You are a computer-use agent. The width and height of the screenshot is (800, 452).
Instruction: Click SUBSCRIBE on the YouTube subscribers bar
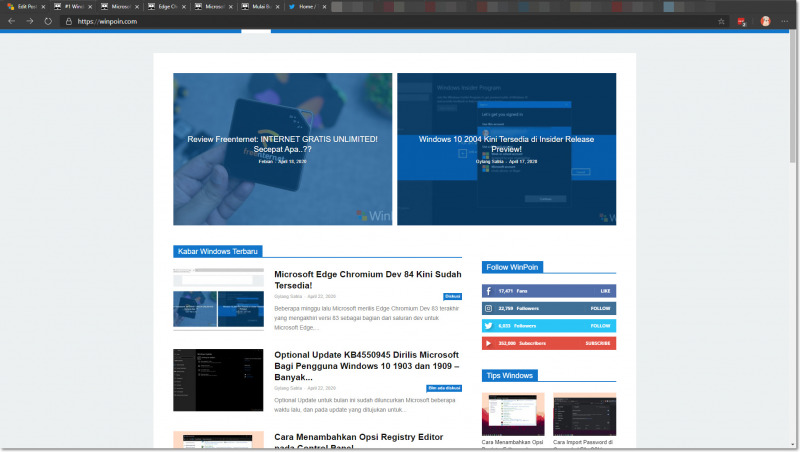coord(598,343)
